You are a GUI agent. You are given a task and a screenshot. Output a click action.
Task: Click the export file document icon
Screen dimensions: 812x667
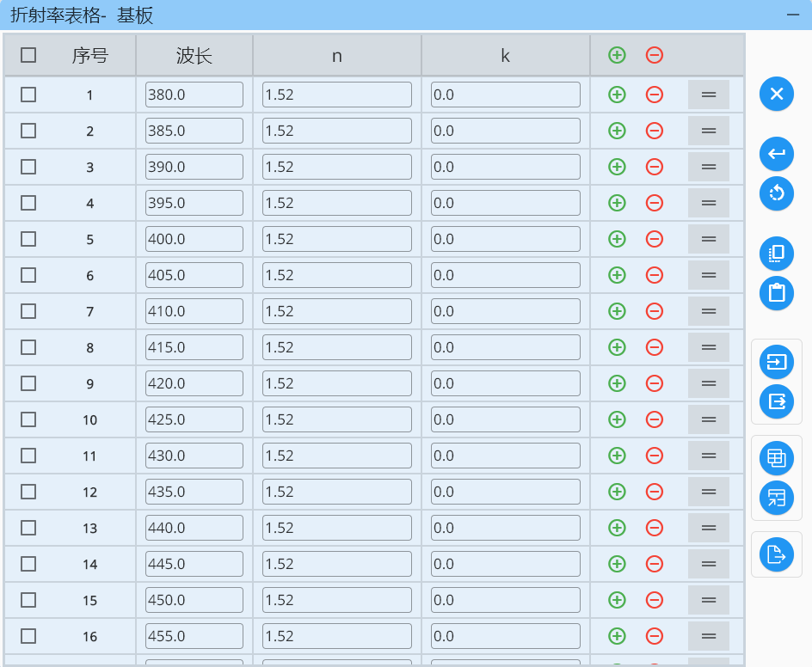tap(777, 554)
